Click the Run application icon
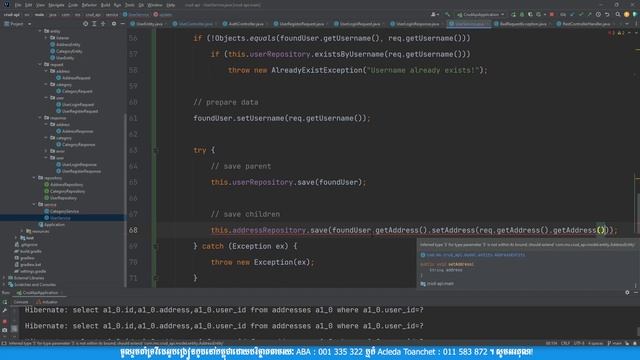This screenshot has height=360, width=640. (513, 14)
